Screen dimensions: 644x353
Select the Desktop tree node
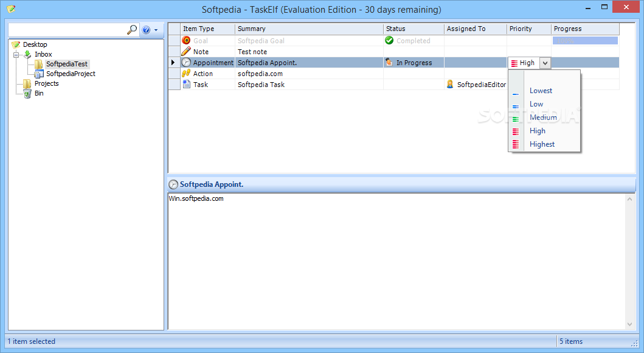click(x=35, y=44)
